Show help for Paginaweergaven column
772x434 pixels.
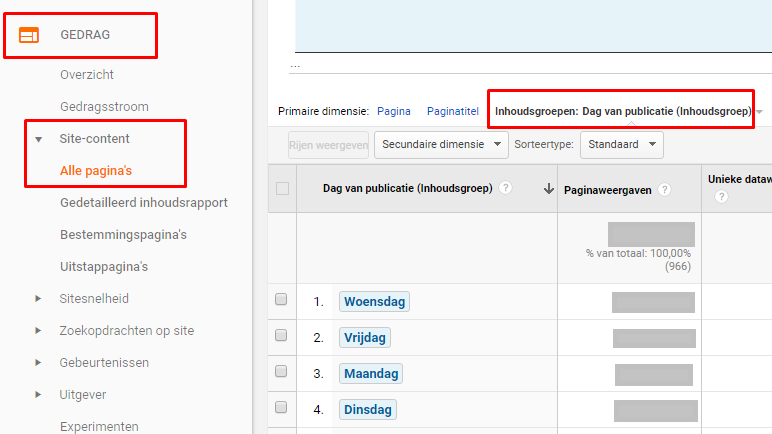click(x=664, y=190)
